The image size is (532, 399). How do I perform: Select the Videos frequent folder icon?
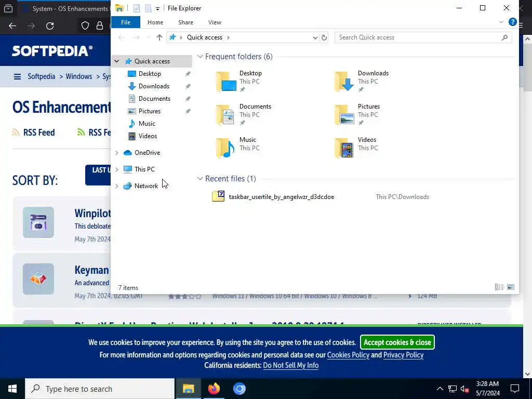pos(344,148)
